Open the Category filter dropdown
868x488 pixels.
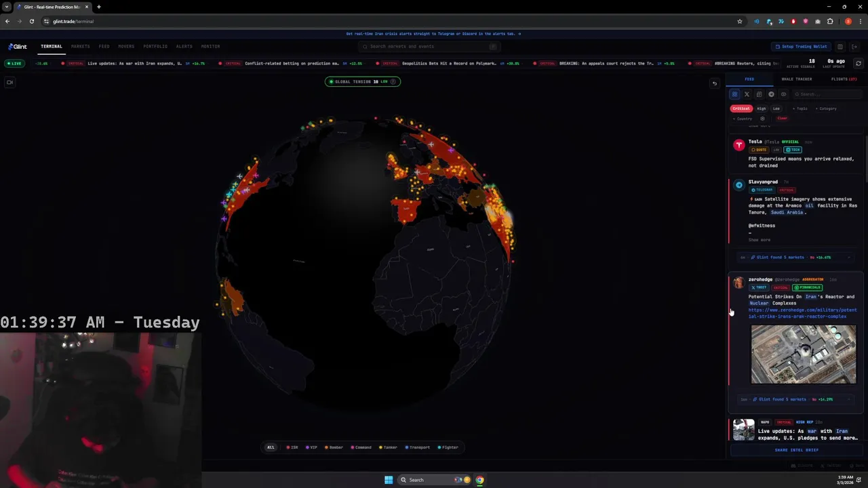pos(826,108)
